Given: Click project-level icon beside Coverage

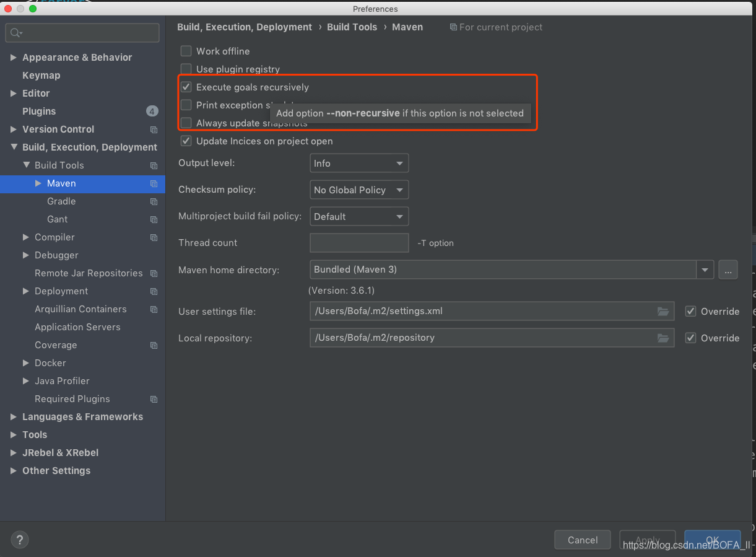Looking at the screenshot, I should (154, 345).
